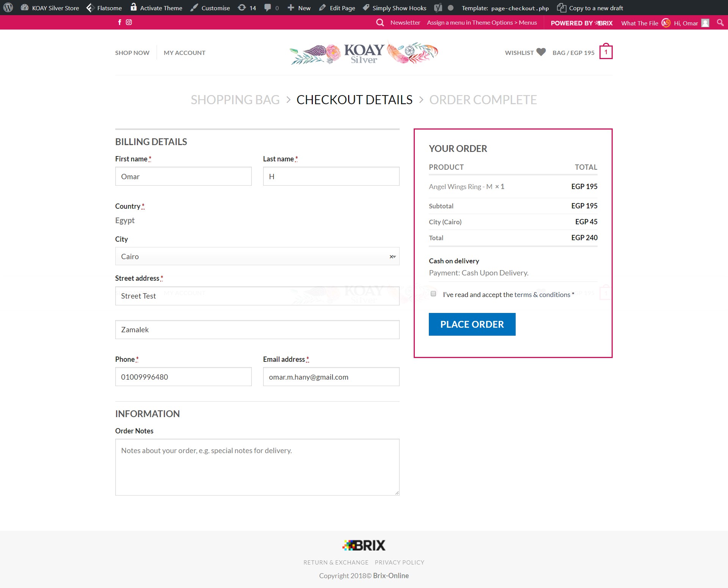Click the comments bubble icon in admin bar

tap(268, 8)
